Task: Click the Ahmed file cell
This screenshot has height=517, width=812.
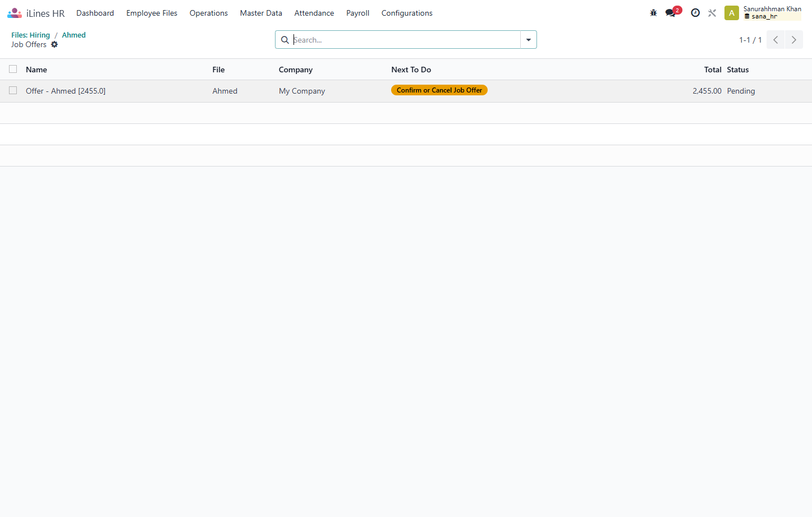Action: coord(224,91)
